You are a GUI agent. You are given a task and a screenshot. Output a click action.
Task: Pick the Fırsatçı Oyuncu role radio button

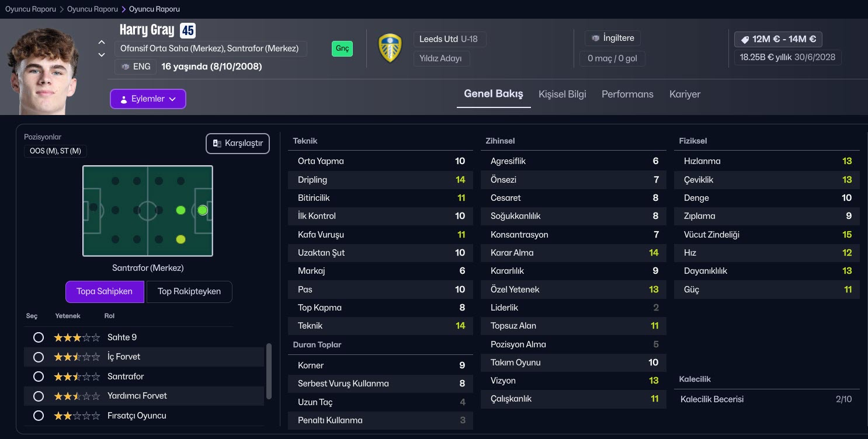pyautogui.click(x=39, y=416)
